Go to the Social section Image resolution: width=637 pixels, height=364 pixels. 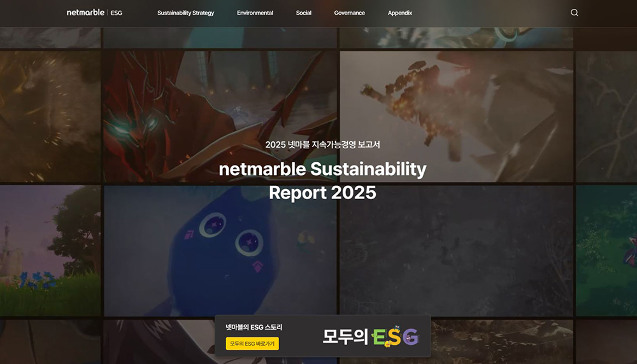pyautogui.click(x=303, y=13)
